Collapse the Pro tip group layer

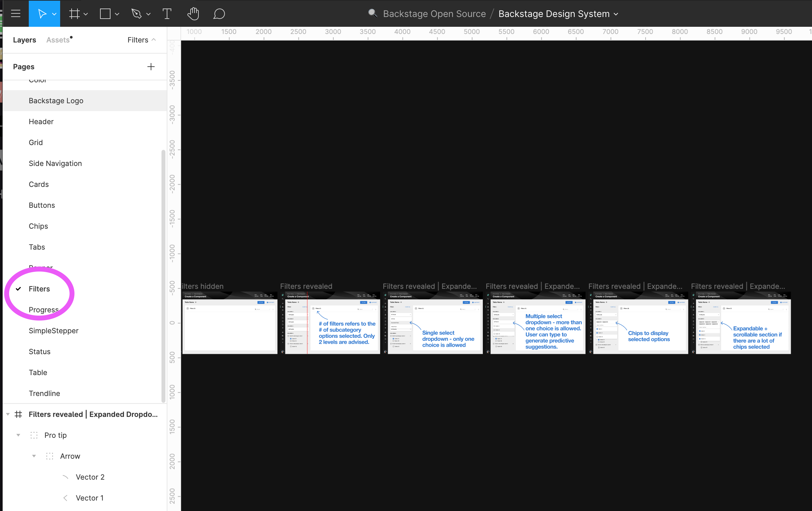(x=18, y=435)
